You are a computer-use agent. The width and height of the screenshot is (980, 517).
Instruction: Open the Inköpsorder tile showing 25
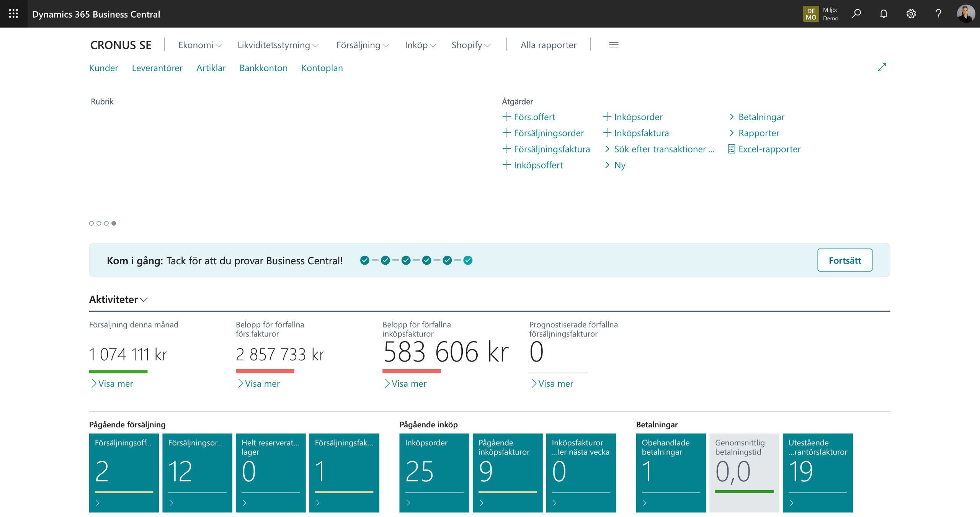pyautogui.click(x=434, y=473)
